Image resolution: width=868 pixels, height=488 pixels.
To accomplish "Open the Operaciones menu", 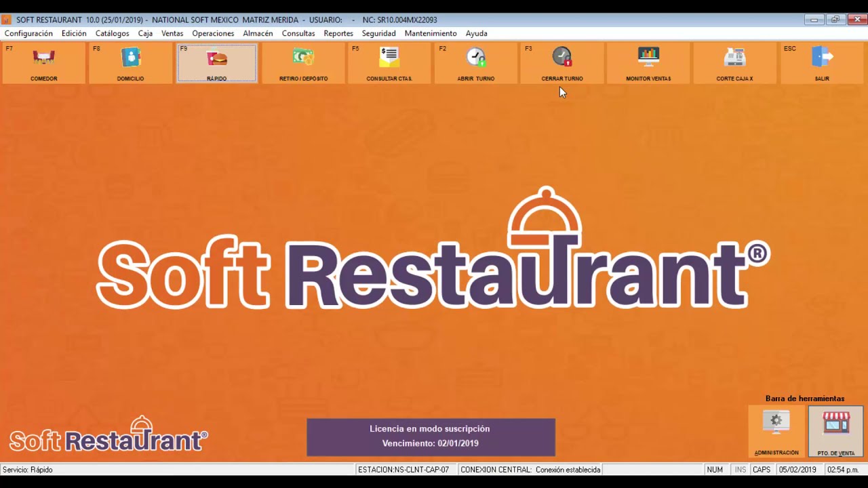I will click(213, 33).
